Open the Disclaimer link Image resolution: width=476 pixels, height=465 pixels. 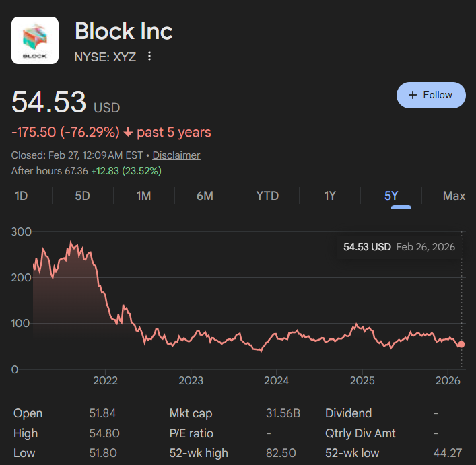(x=176, y=155)
